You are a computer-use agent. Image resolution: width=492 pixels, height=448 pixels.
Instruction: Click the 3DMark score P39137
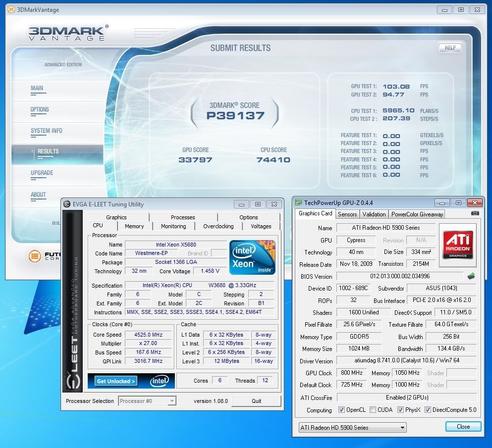pyautogui.click(x=235, y=116)
